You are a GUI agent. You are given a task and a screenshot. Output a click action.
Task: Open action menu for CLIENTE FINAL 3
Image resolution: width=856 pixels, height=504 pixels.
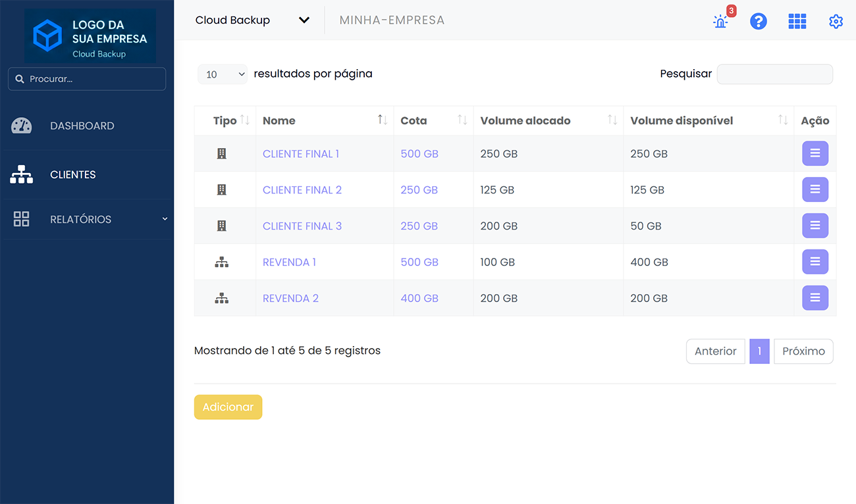[815, 226]
